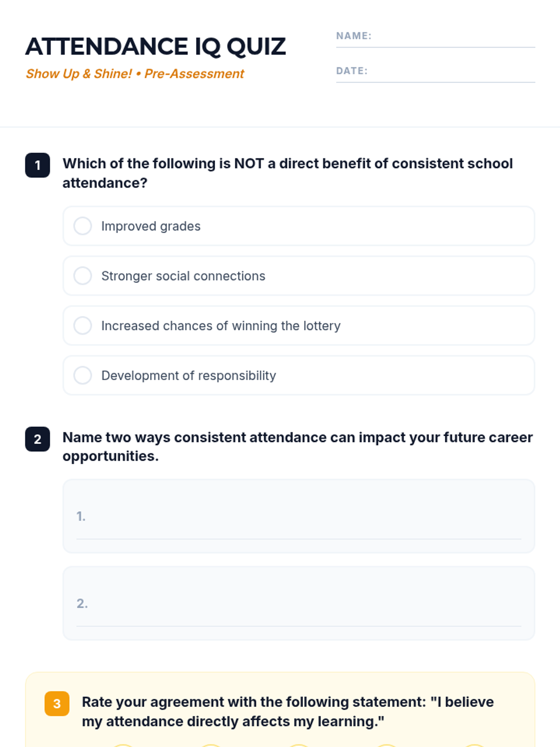560x747 pixels.
Task: Click the ATTENDANCE IQ QUIZ title
Action: pos(155,47)
